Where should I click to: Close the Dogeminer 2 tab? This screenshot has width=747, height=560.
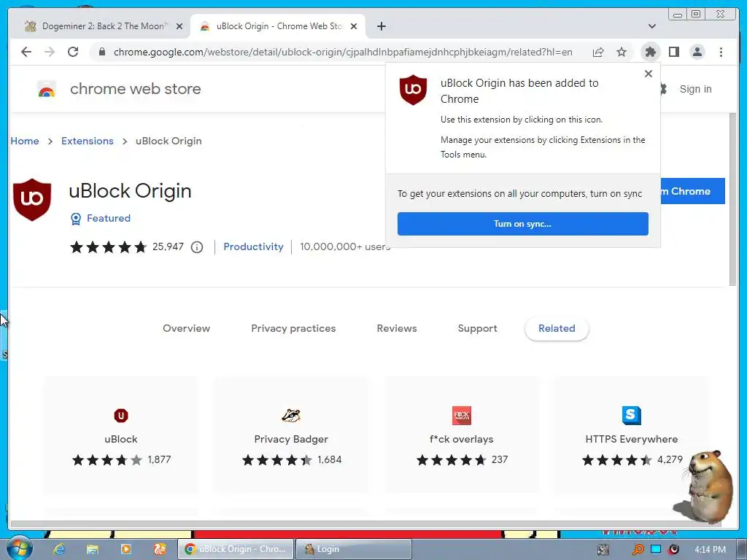pos(179,26)
